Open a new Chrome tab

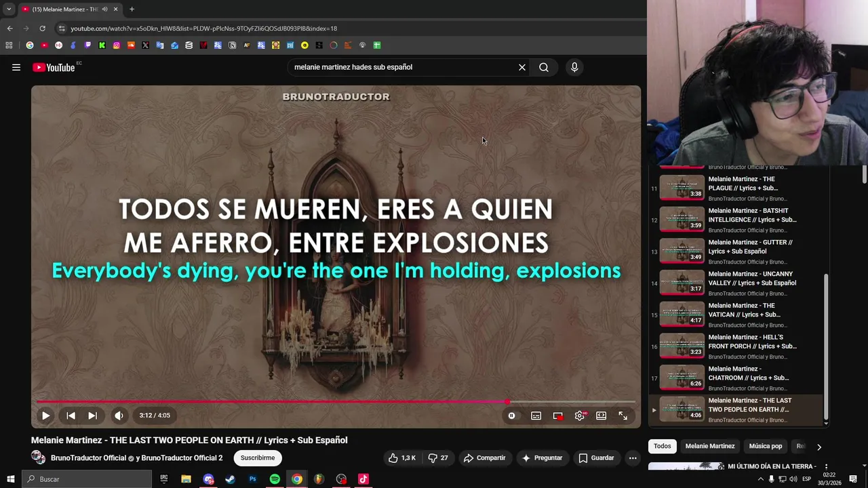click(132, 9)
